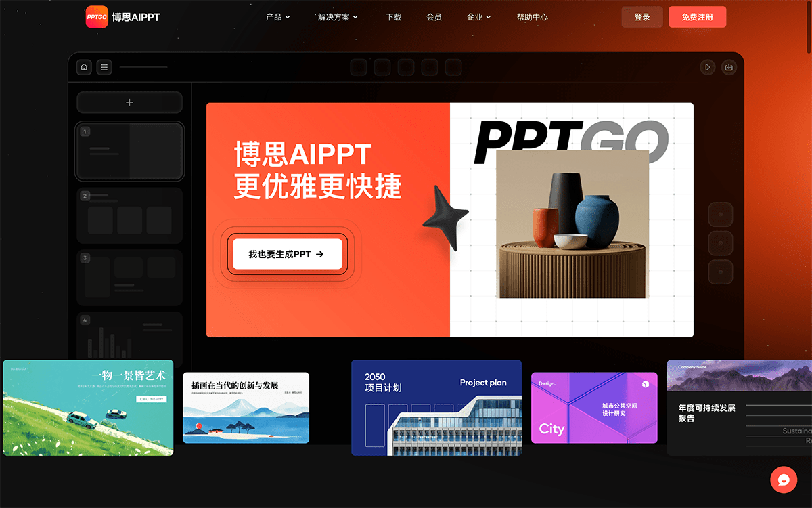
Task: Open the chat support bubble
Action: point(784,480)
